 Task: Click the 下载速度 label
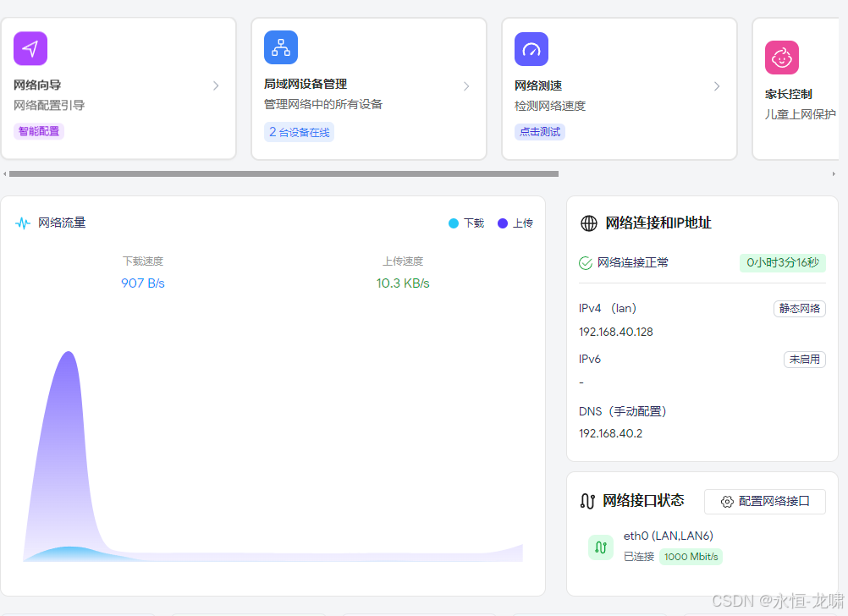pyautogui.click(x=143, y=261)
